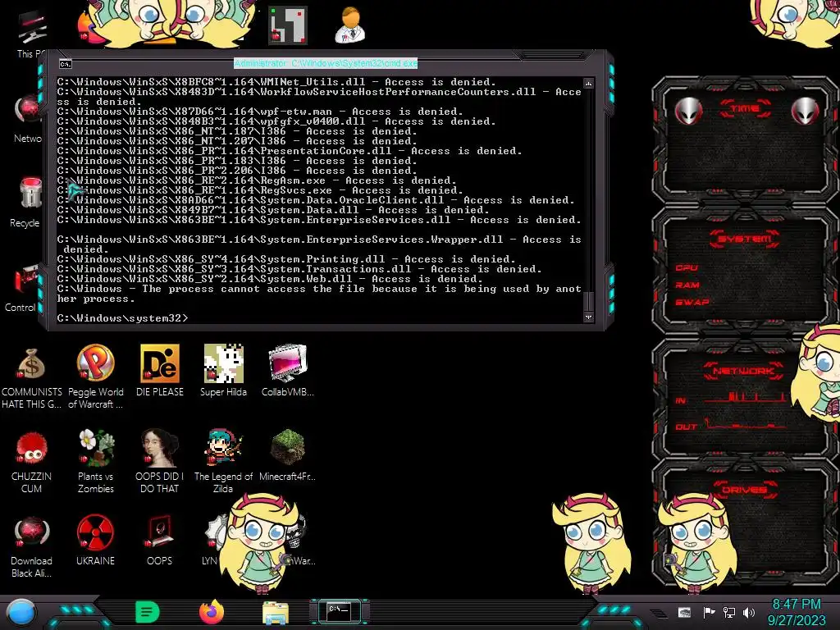Screen dimensions: 840x630
Task: Open the volume speaker tray icon
Action: pyautogui.click(x=749, y=612)
